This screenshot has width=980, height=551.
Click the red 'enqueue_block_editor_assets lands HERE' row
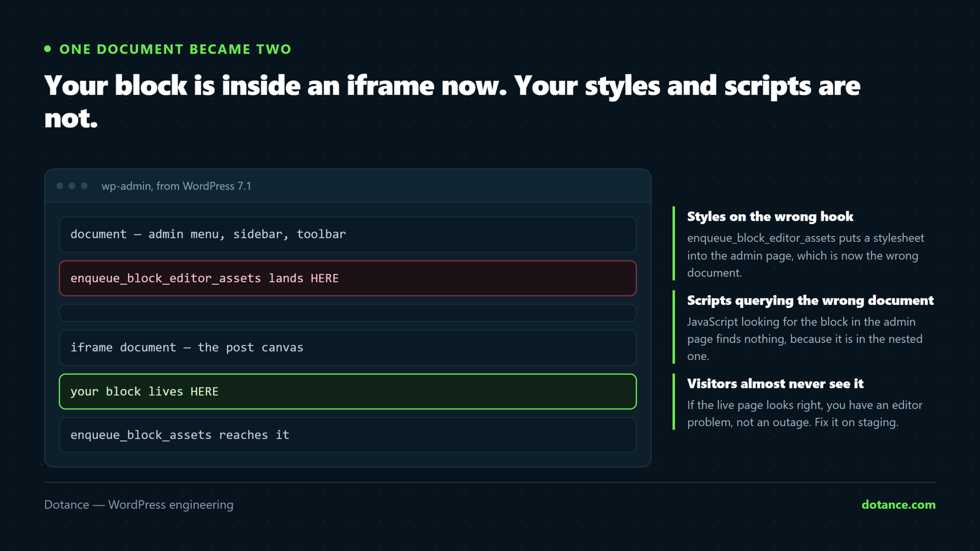pos(348,278)
